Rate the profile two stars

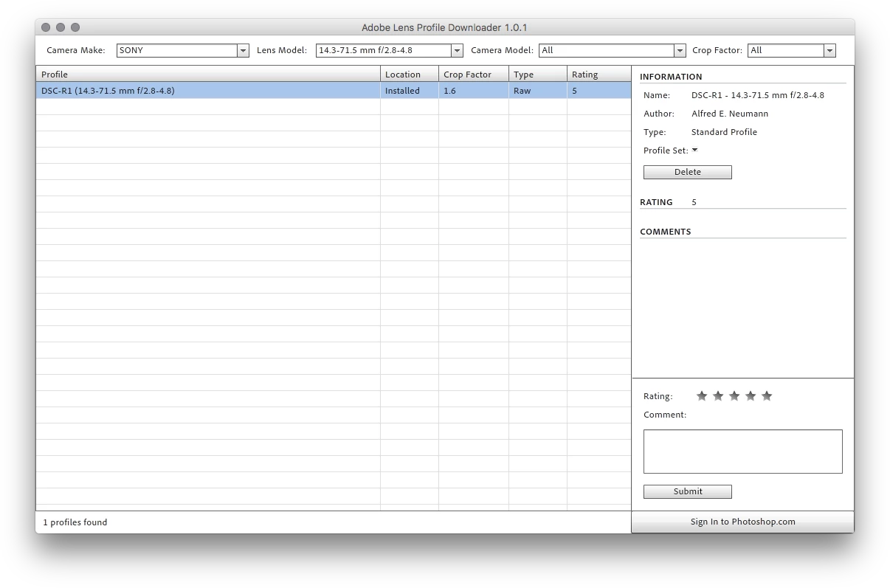pos(718,396)
